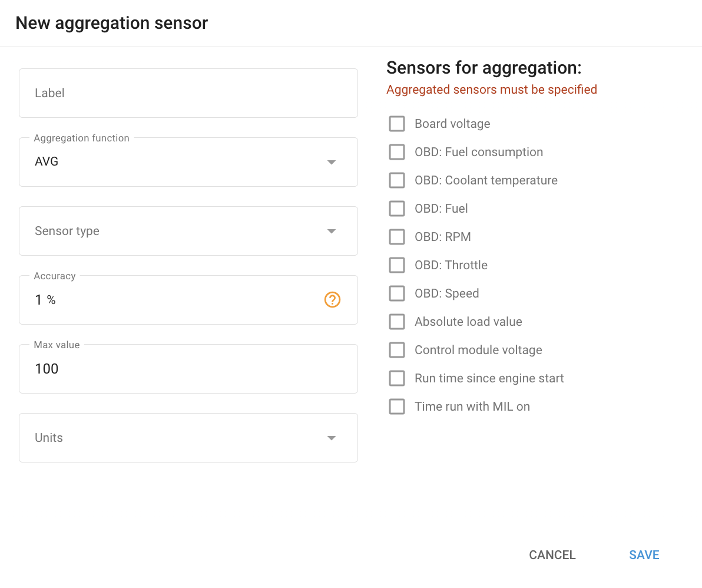
Task: Select Control module voltage checkbox
Action: pyautogui.click(x=397, y=350)
